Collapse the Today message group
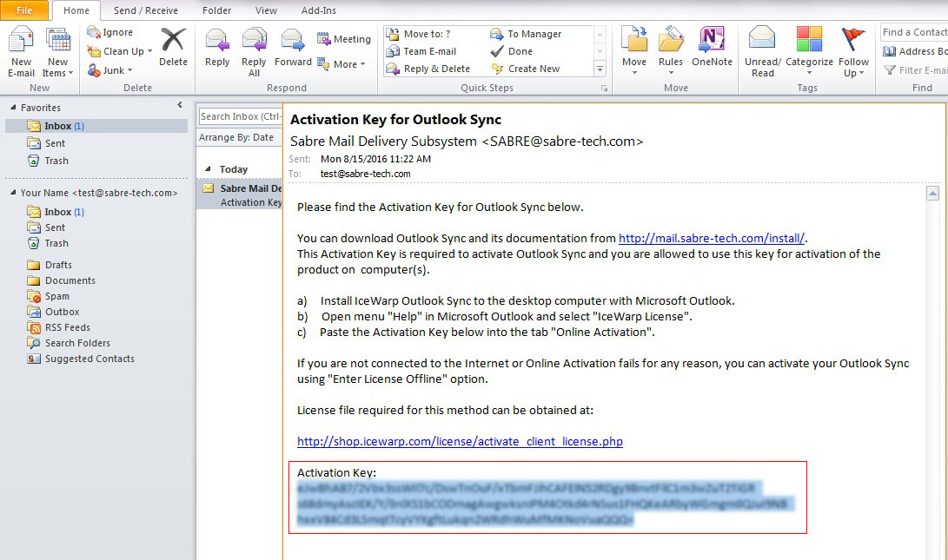This screenshot has height=560, width=948. (208, 169)
